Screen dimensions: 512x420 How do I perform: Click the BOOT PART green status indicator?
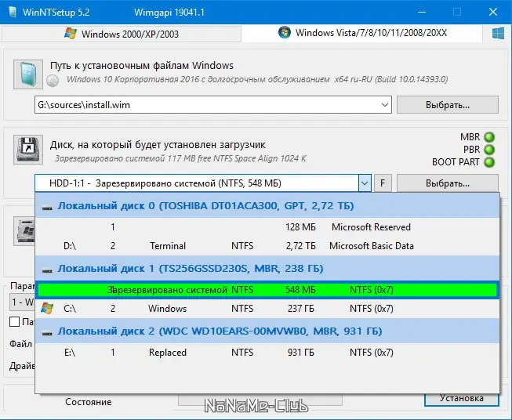[489, 162]
